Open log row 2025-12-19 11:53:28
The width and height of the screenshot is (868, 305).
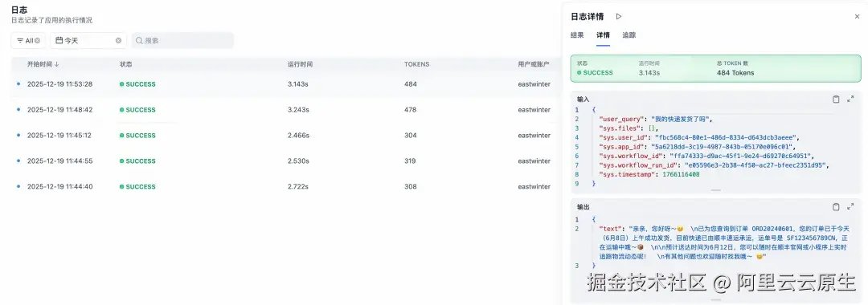(x=285, y=84)
